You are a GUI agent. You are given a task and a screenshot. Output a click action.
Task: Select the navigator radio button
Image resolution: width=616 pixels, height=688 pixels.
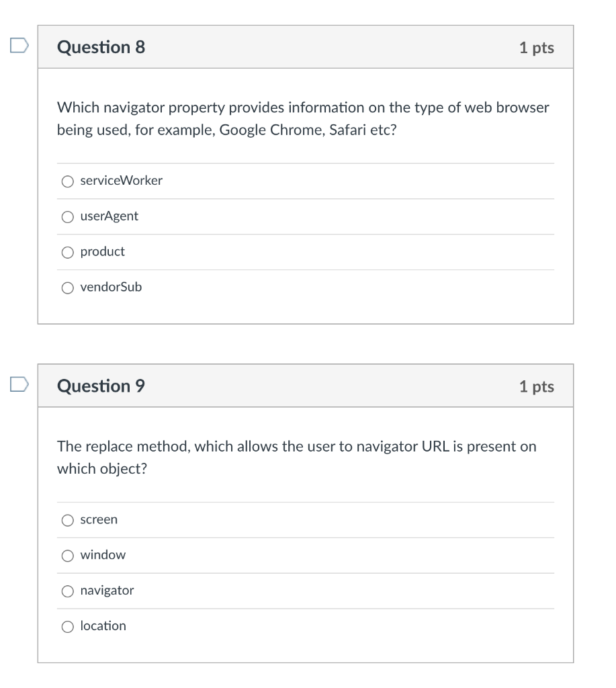68,591
